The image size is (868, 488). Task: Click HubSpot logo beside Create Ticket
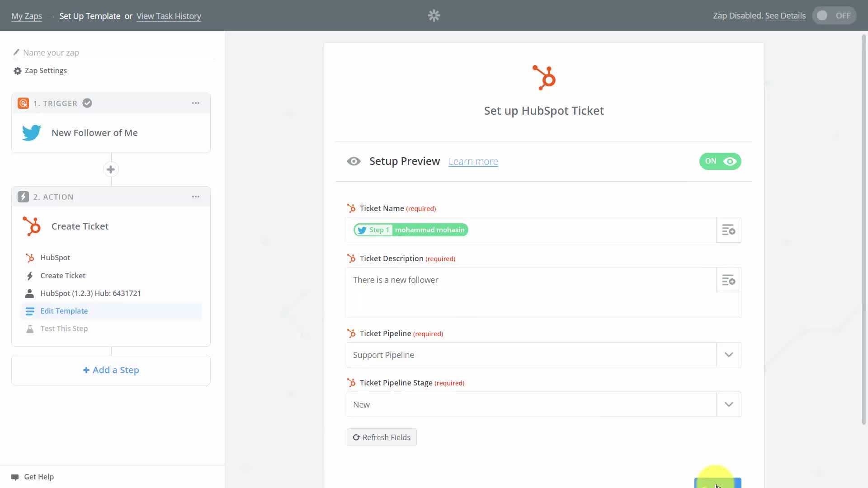(x=32, y=226)
